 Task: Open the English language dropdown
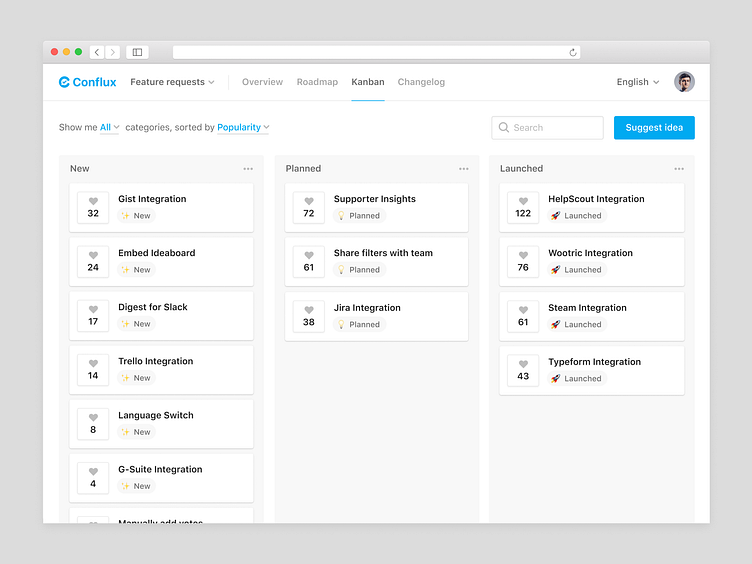pos(638,82)
